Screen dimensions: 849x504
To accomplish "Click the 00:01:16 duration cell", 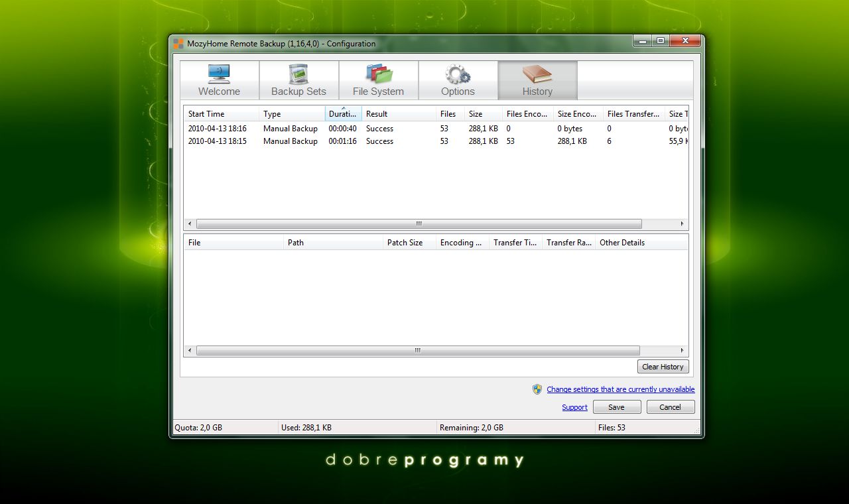I will click(x=342, y=141).
